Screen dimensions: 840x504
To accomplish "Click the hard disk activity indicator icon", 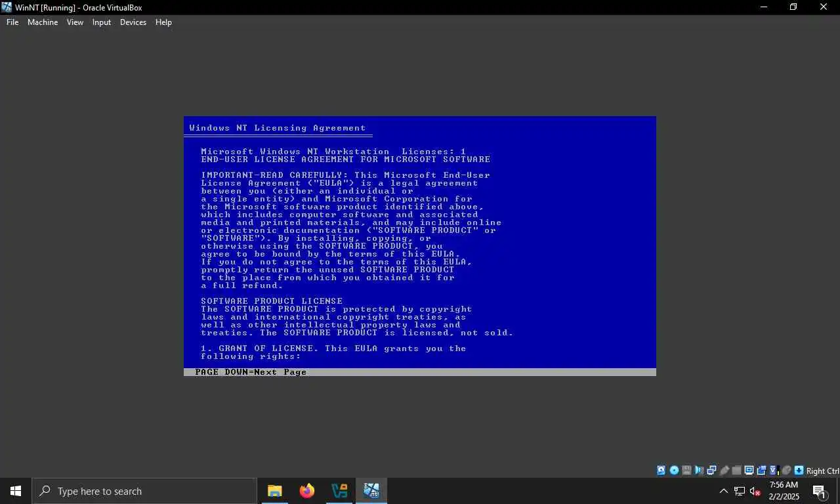I will (x=661, y=471).
